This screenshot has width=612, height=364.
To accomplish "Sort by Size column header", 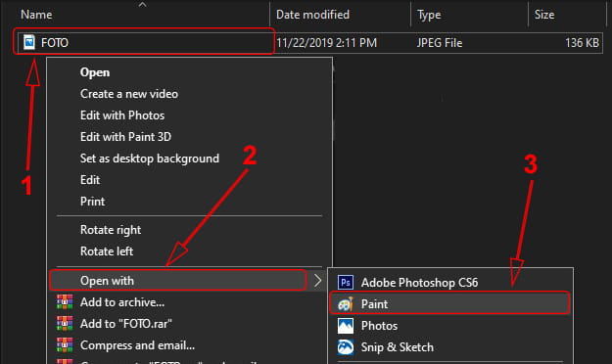I will coord(544,15).
